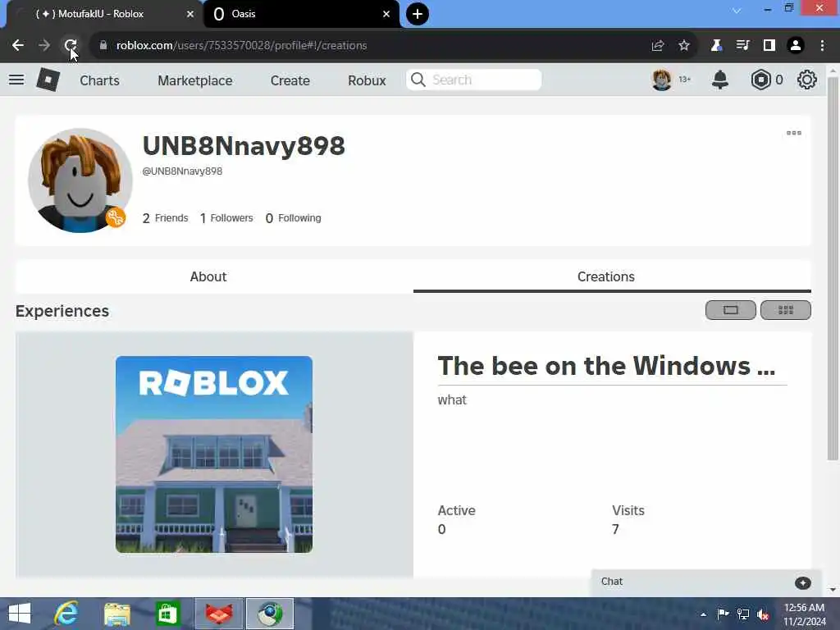Open the experience thumbnail image
The height and width of the screenshot is (630, 840).
(214, 454)
